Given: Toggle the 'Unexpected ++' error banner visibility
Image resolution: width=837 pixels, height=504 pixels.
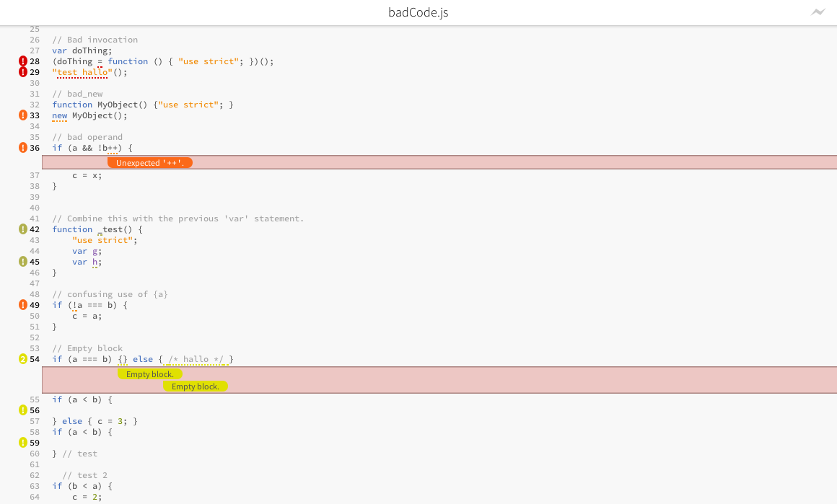Looking at the screenshot, I should click(x=150, y=162).
